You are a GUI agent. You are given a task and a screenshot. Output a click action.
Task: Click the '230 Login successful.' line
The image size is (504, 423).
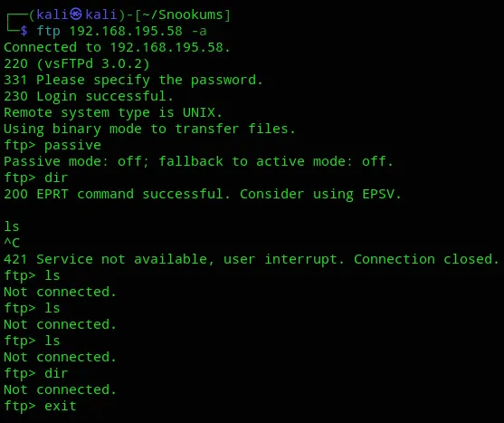(89, 96)
